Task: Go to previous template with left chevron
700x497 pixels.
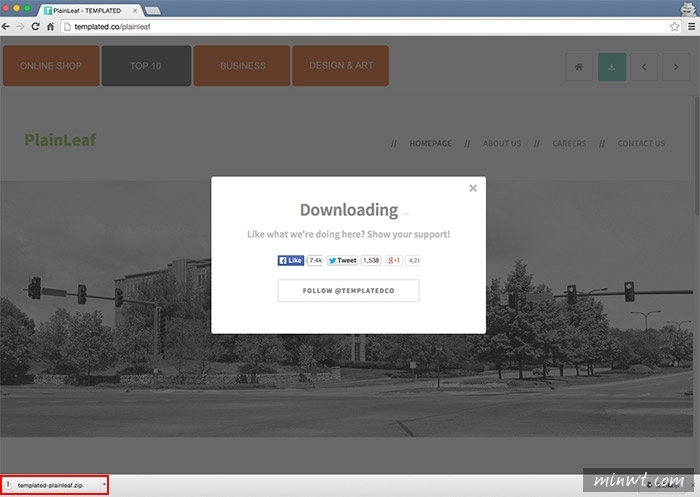Action: pyautogui.click(x=644, y=67)
